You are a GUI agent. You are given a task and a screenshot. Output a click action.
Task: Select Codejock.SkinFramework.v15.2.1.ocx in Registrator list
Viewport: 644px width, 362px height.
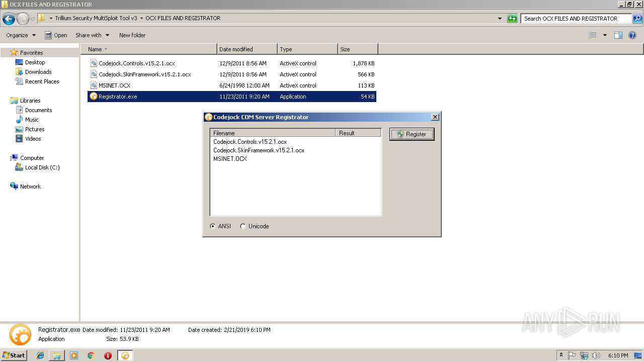(x=259, y=150)
